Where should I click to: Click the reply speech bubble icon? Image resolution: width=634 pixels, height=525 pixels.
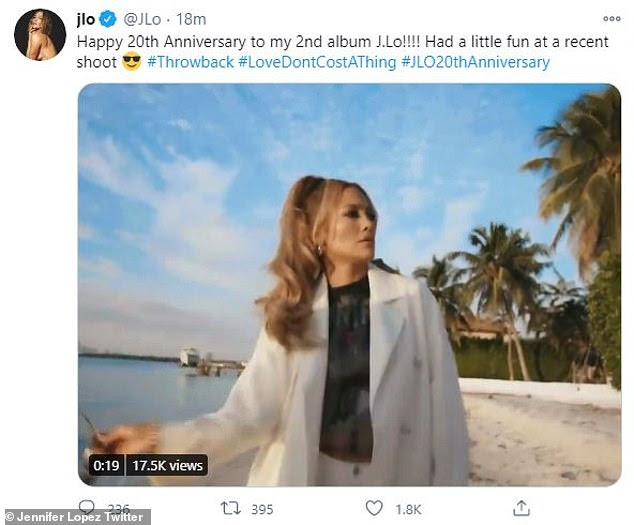click(87, 508)
